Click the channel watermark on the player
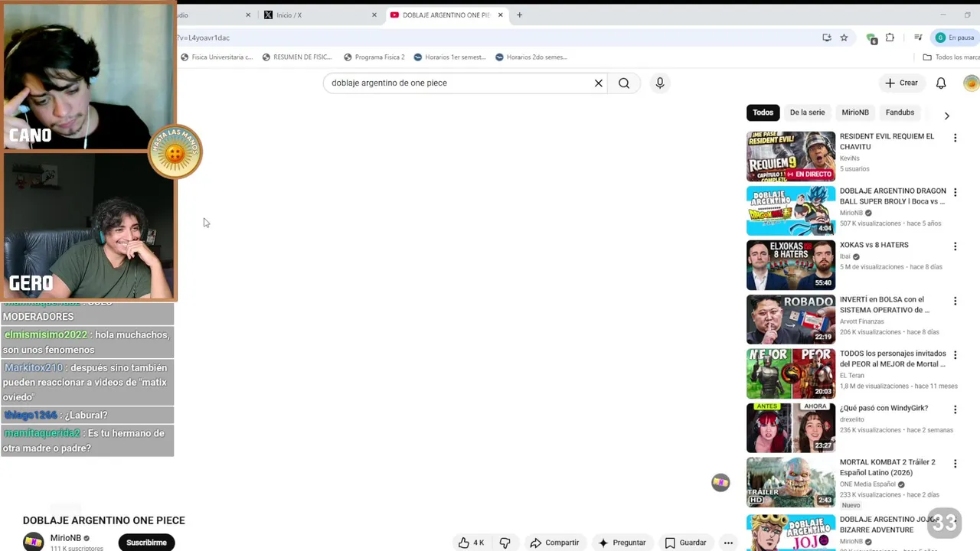Image resolution: width=980 pixels, height=551 pixels. tap(720, 482)
